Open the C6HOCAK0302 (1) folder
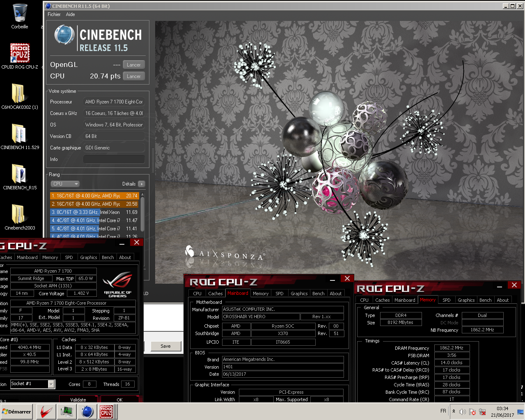Viewport: 525px width, 420px height. tap(19, 96)
